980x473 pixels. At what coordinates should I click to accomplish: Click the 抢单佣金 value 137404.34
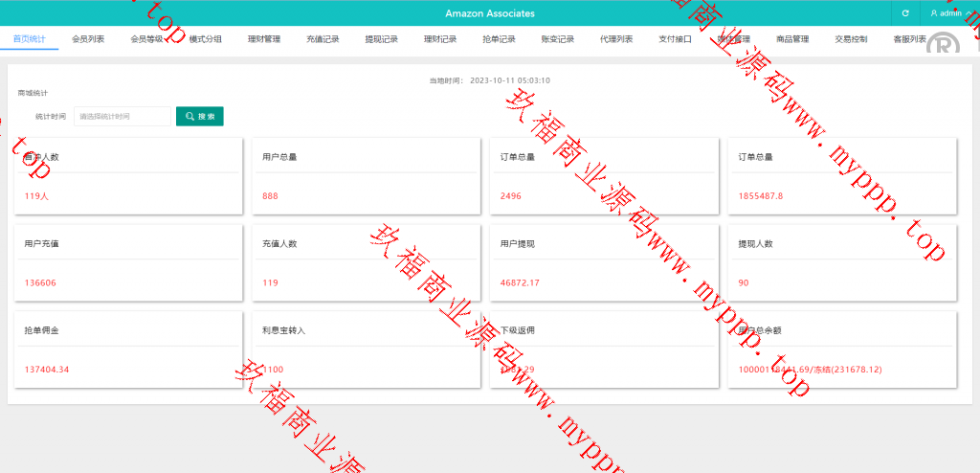[x=47, y=370]
